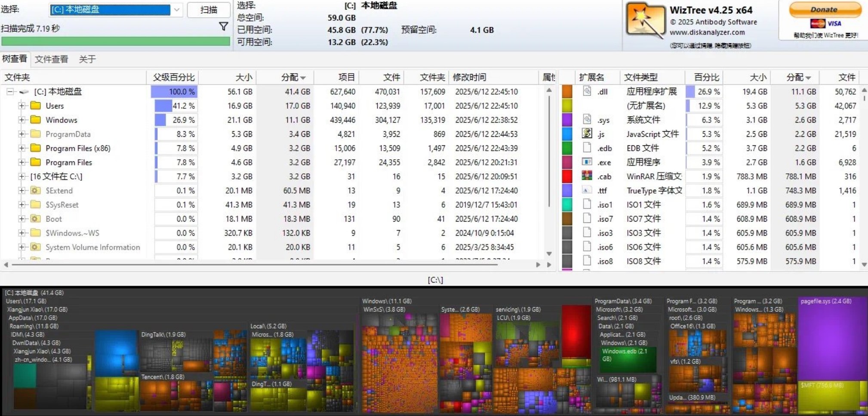Image resolution: width=868 pixels, height=416 pixels.
Task: Click the filter funnel icon
Action: click(223, 27)
